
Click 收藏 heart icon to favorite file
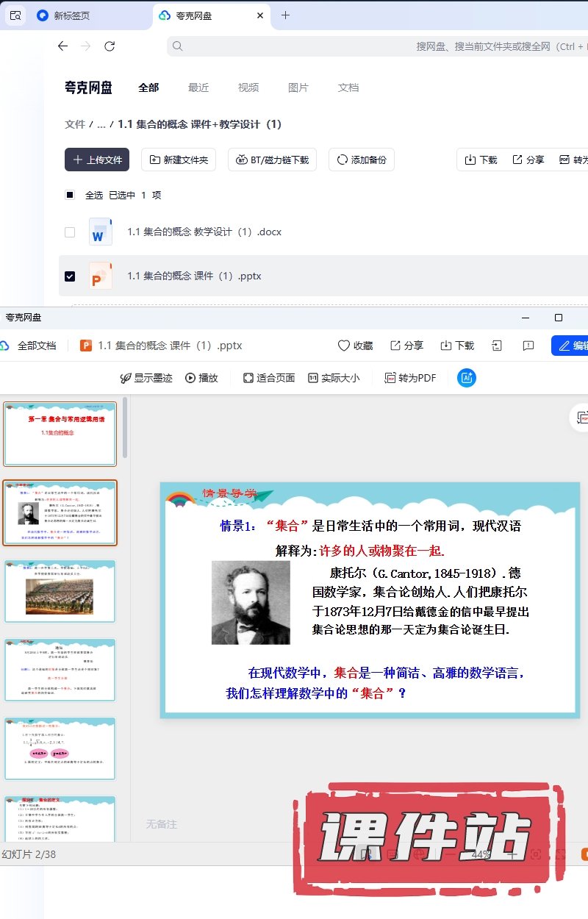pyautogui.click(x=355, y=346)
